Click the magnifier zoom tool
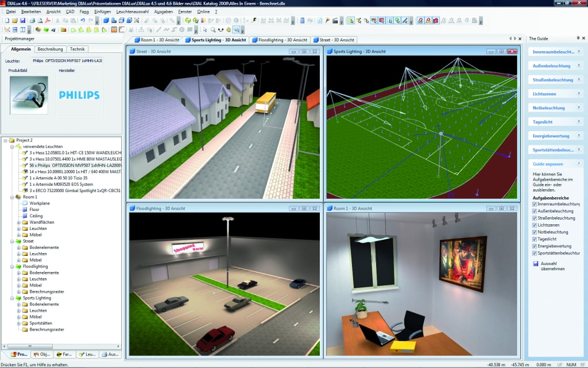The height and width of the screenshot is (368, 588). point(213,30)
